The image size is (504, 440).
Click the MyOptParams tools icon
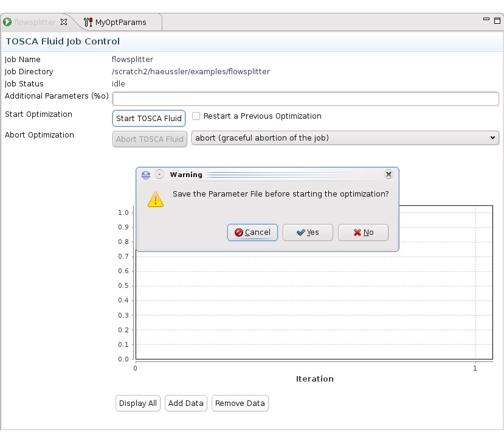[88, 22]
